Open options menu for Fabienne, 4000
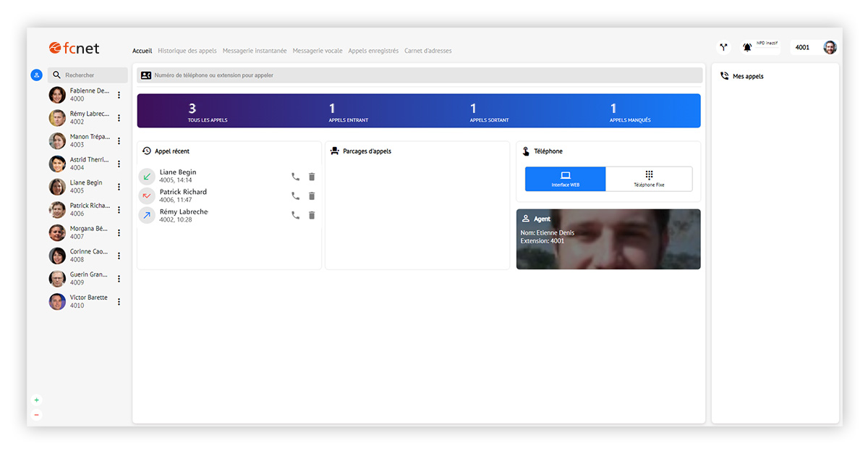This screenshot has height=454, width=868. point(119,95)
